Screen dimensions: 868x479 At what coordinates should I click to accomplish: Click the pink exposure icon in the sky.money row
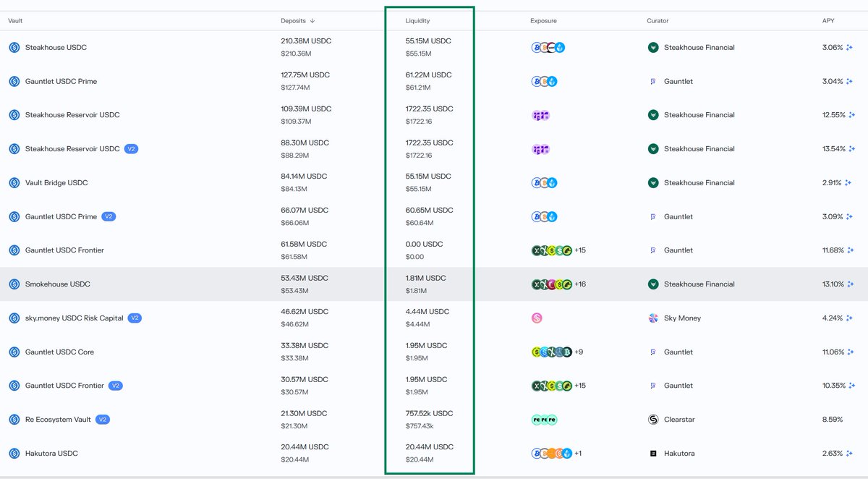537,318
